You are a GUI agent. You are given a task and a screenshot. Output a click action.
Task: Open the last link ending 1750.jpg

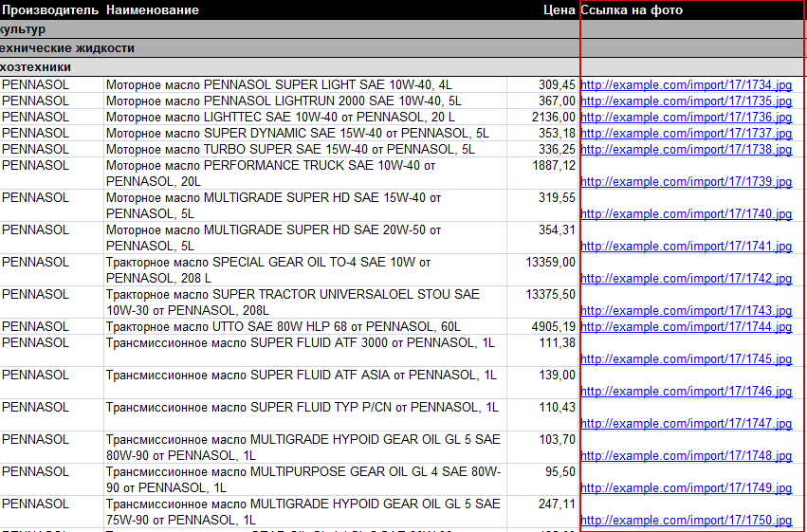pyautogui.click(x=686, y=521)
